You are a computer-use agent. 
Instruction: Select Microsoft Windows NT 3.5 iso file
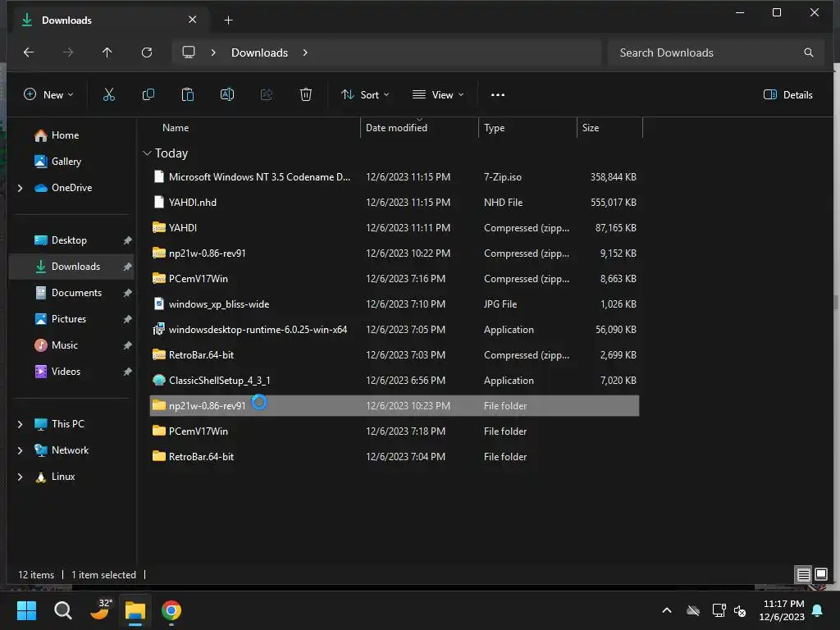395,177
